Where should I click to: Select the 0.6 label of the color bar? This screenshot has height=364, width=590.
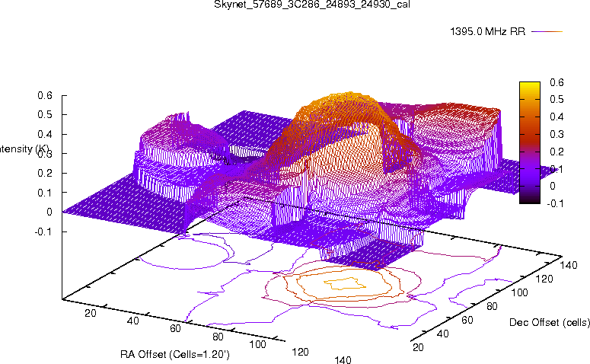(557, 82)
